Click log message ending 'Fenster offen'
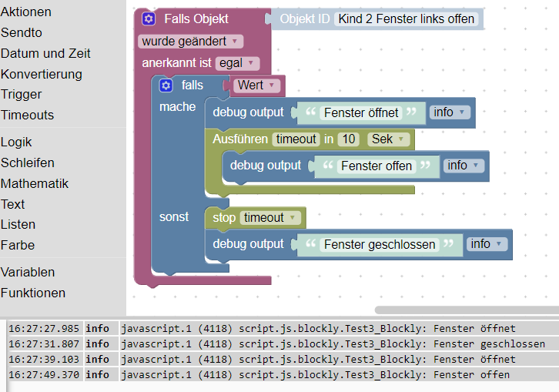This screenshot has width=559, height=392. [316, 374]
